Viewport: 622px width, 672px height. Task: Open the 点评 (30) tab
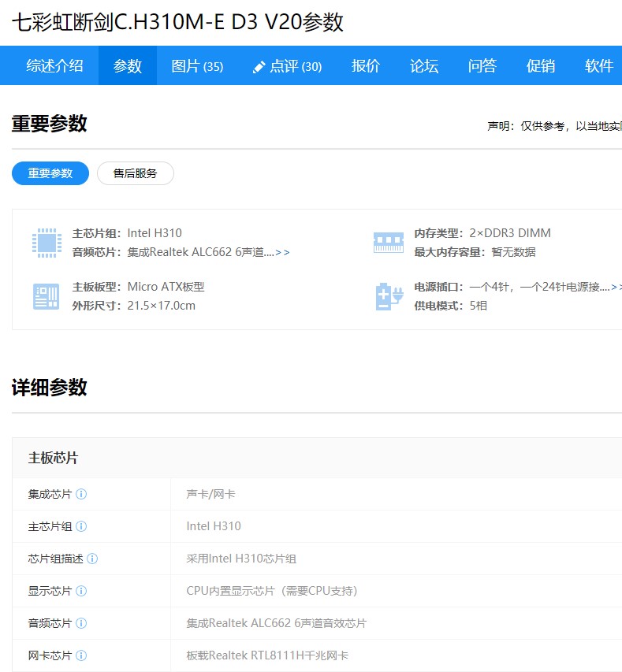296,65
